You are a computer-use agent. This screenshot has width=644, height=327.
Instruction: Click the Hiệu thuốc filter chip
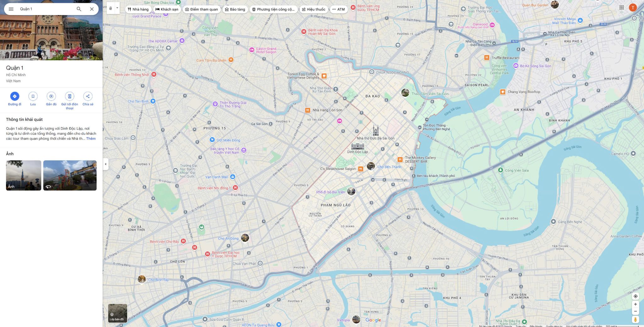[314, 9]
